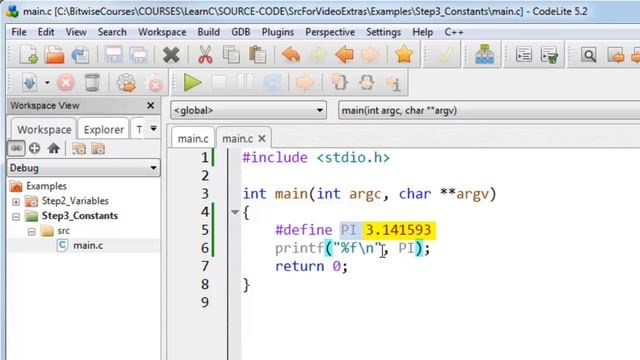The image size is (640, 360).
Task: Open the Settings menu
Action: (383, 32)
